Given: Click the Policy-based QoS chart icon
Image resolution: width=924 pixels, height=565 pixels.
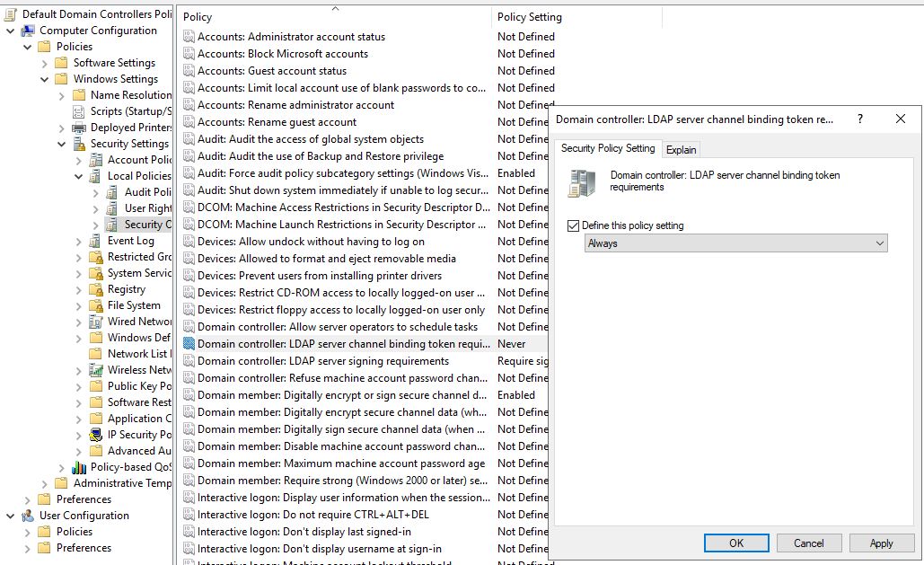Looking at the screenshot, I should tap(79, 467).
